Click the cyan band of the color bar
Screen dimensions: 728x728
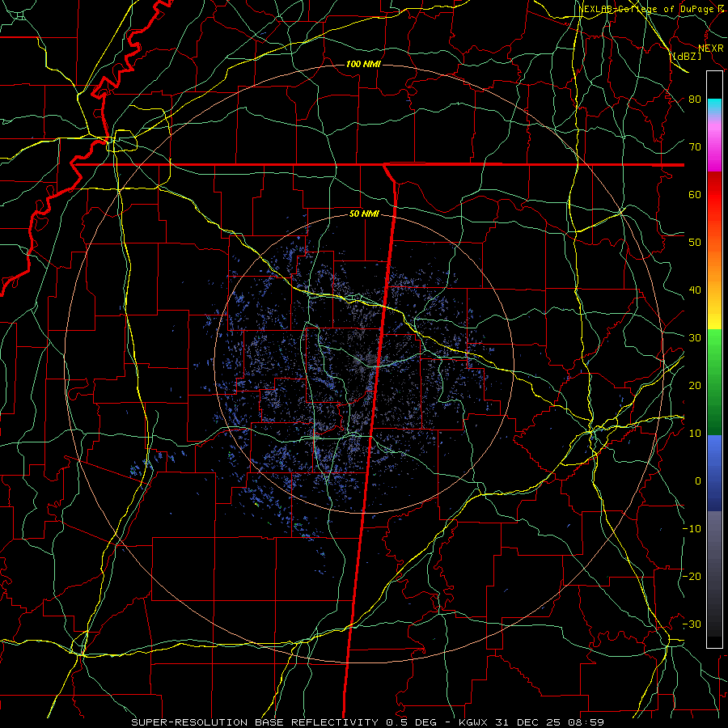[x=714, y=106]
